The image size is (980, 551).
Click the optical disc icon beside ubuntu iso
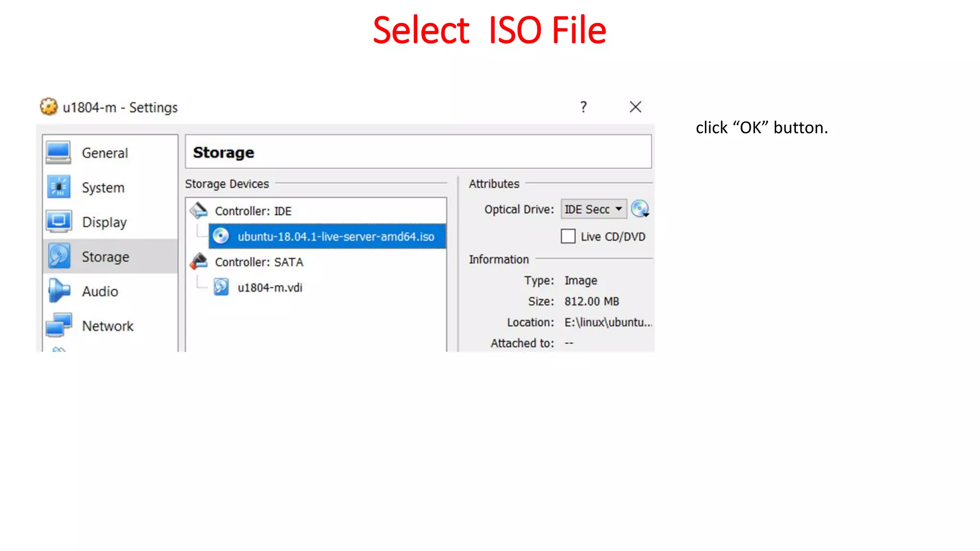(x=221, y=236)
